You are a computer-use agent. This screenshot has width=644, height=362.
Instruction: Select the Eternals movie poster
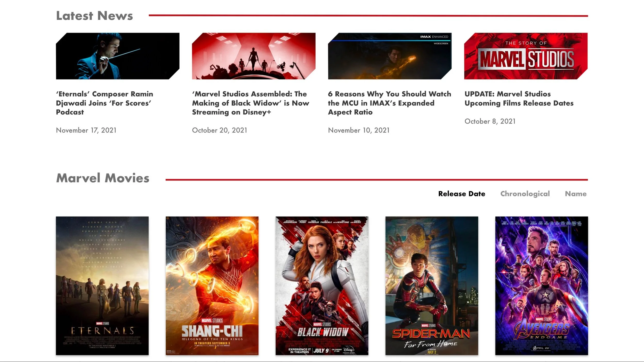pos(102,285)
